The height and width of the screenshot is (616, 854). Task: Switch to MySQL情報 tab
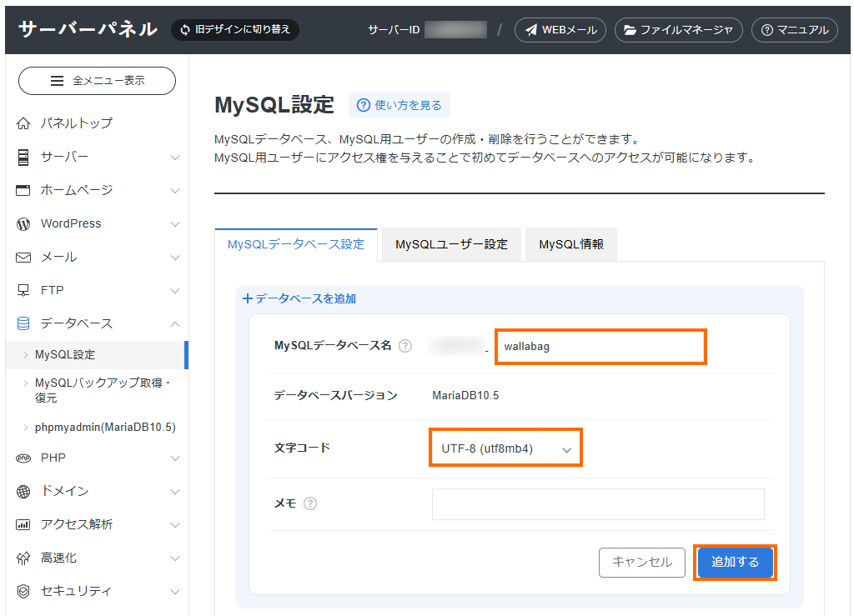pos(571,245)
